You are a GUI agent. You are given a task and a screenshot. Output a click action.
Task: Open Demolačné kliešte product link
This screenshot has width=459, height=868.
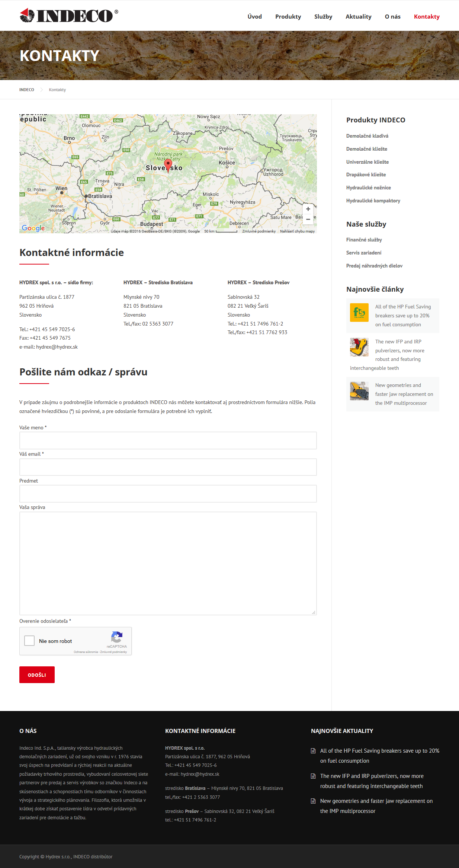click(367, 149)
